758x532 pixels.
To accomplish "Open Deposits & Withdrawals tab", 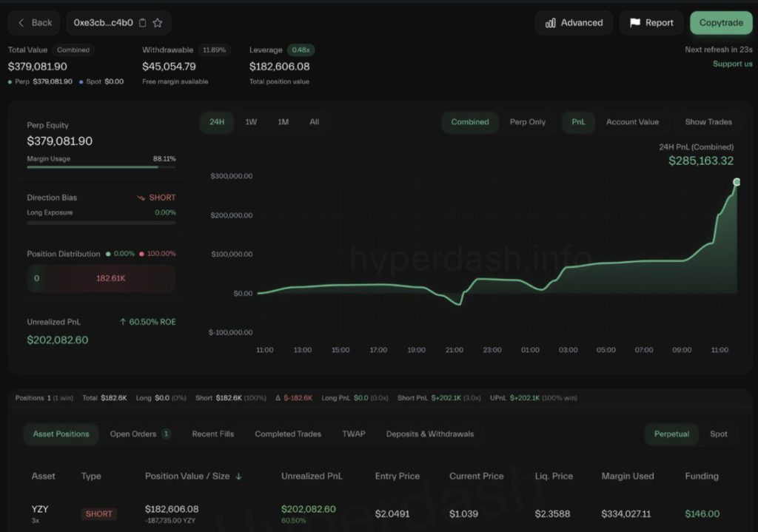I will coord(429,434).
